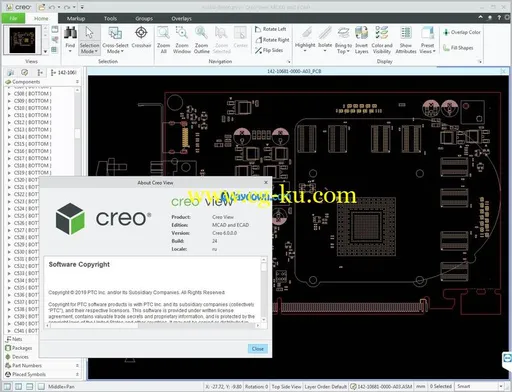This screenshot has height=392, width=512.
Task: Click the Top Side View status entry
Action: coord(286,387)
